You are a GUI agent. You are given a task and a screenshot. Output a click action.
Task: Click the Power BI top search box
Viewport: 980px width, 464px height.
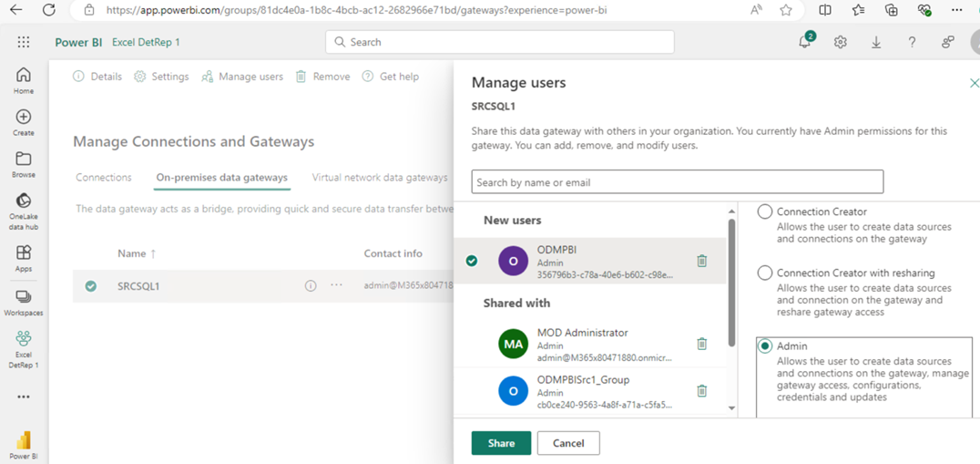coord(500,42)
